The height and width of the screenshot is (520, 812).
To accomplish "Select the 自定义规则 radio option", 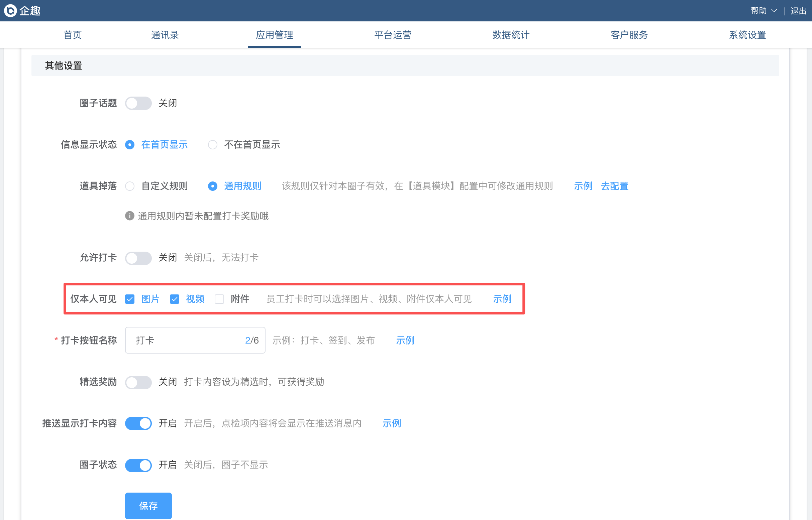I will (130, 186).
